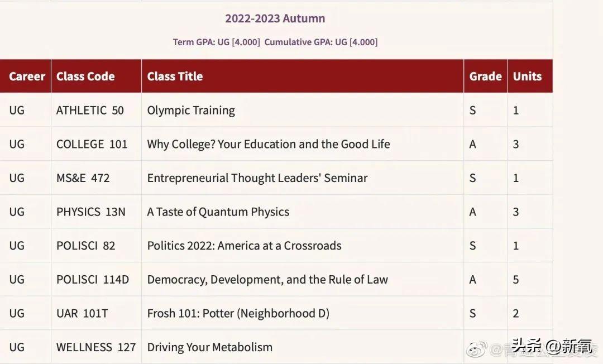This screenshot has width=603, height=364.
Task: Select the Units column header
Action: 527,76
